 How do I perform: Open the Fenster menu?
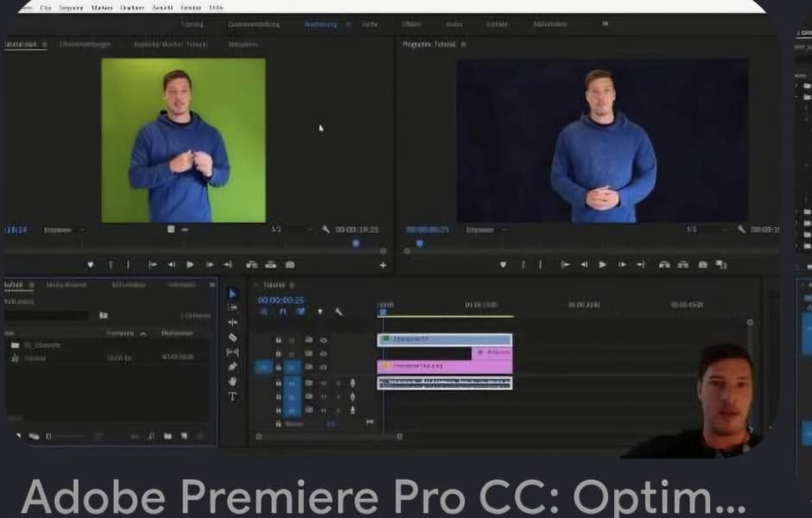(x=191, y=8)
